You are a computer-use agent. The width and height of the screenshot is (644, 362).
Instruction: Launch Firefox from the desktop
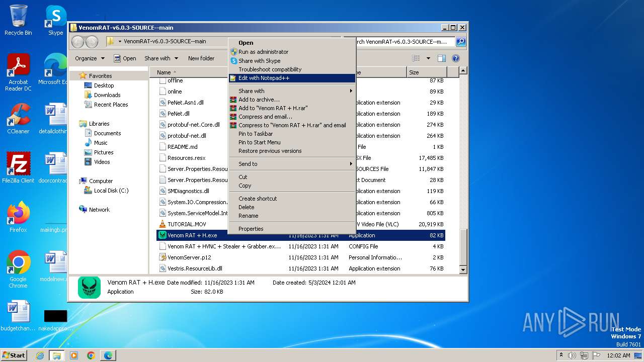coord(18,217)
